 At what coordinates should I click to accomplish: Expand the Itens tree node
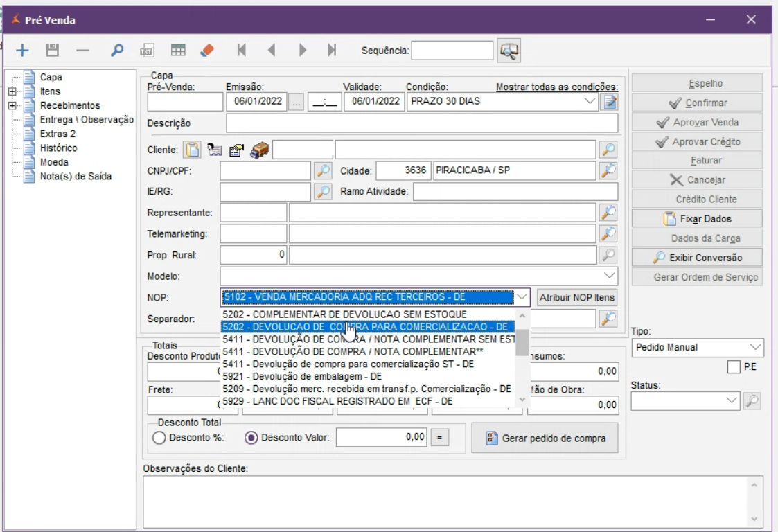(12, 91)
